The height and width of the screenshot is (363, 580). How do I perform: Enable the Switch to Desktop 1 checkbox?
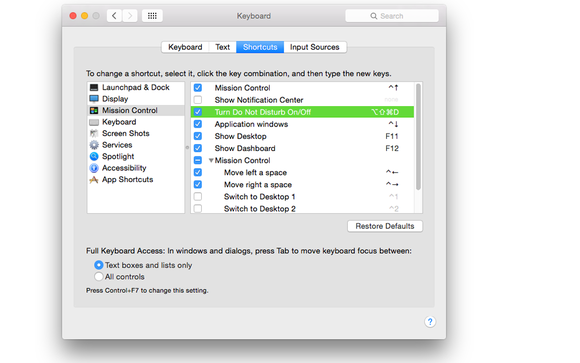(198, 196)
